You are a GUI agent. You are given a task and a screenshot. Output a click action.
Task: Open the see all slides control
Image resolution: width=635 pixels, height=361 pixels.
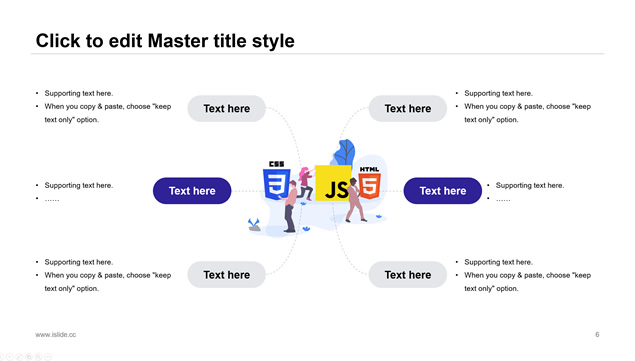click(x=29, y=357)
